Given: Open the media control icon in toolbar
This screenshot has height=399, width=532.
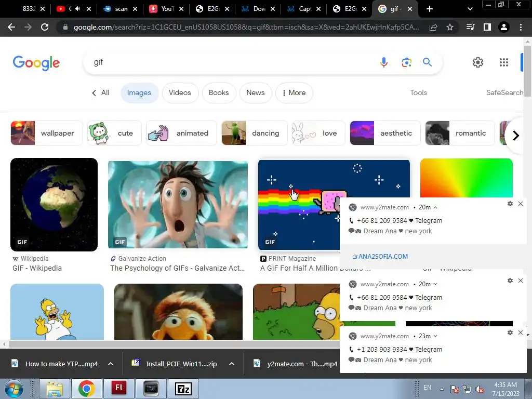Looking at the screenshot, I should click(470, 27).
